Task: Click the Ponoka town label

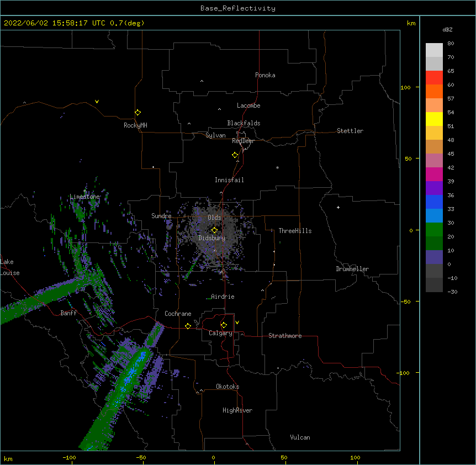Action: [265, 75]
